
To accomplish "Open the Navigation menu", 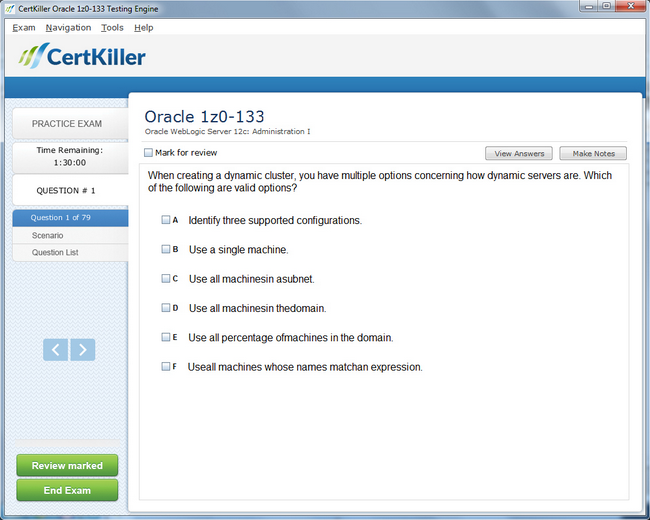I will click(x=68, y=28).
